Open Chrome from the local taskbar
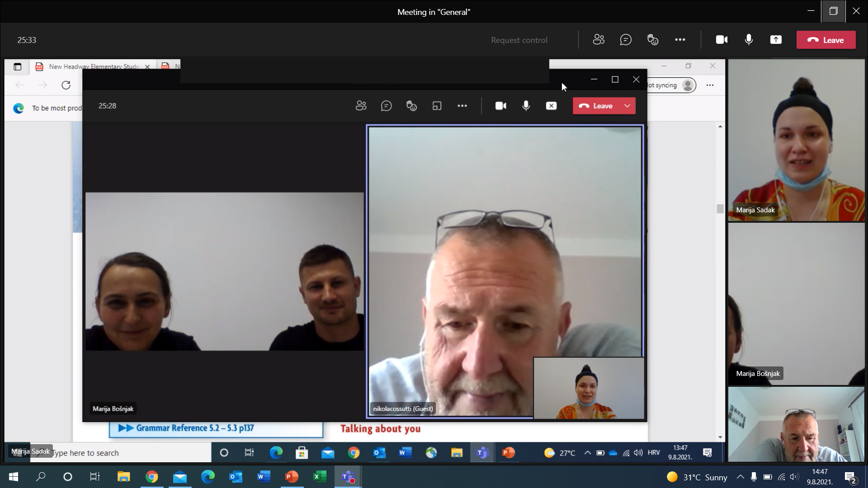Viewport: 868px width, 488px height. 152,477
